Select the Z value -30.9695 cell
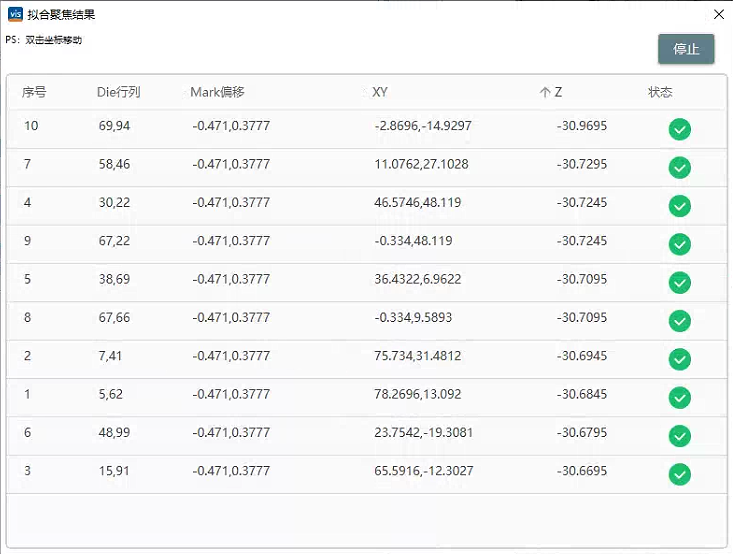Image resolution: width=733 pixels, height=554 pixels. click(x=581, y=126)
